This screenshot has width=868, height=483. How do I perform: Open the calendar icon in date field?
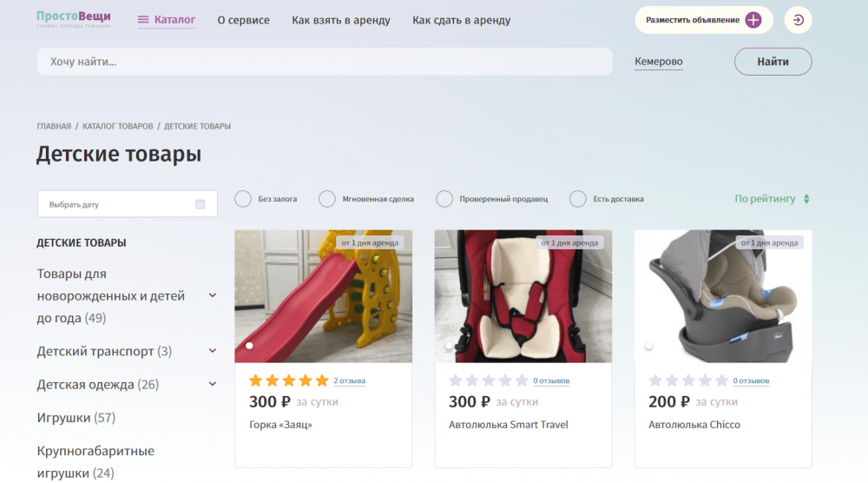201,204
